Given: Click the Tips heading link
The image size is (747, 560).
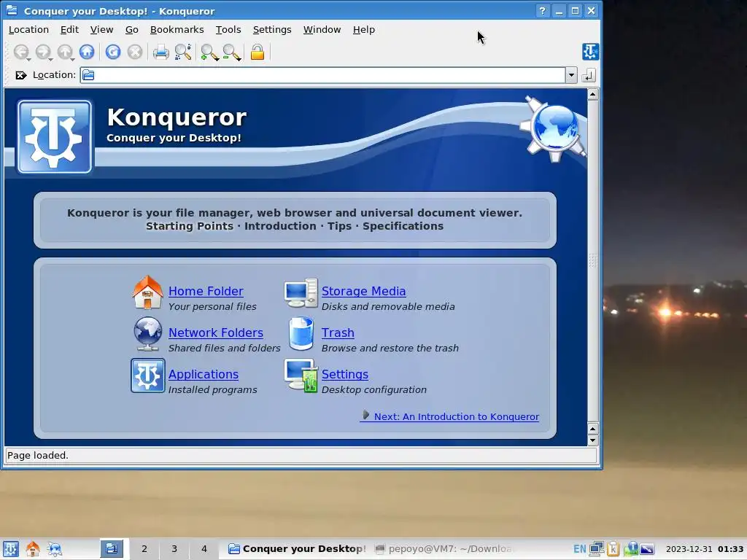Looking at the screenshot, I should (x=339, y=226).
